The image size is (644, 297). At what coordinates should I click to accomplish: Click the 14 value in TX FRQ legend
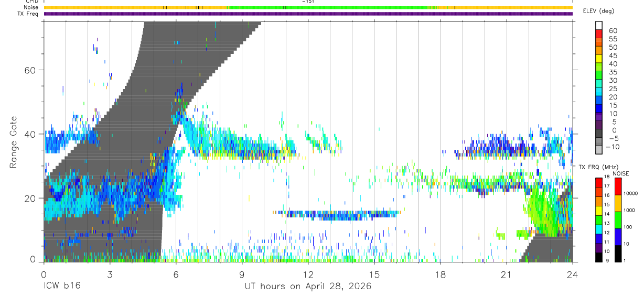click(607, 214)
